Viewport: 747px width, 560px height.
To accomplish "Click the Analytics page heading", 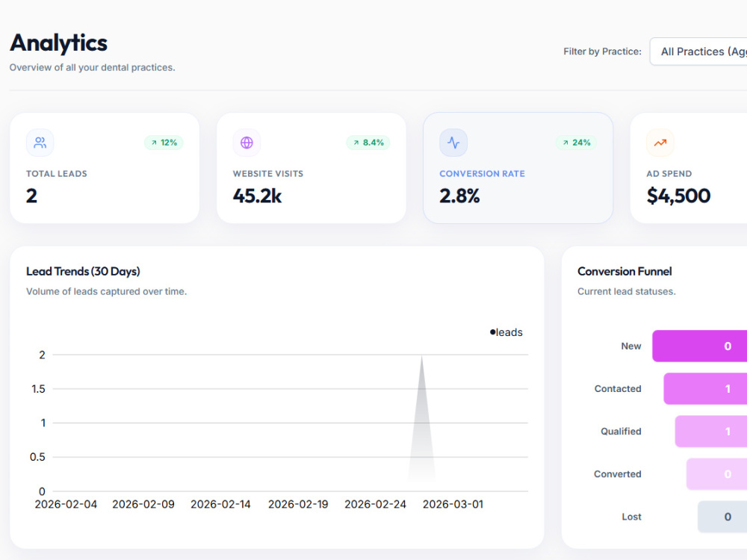I will click(x=58, y=43).
